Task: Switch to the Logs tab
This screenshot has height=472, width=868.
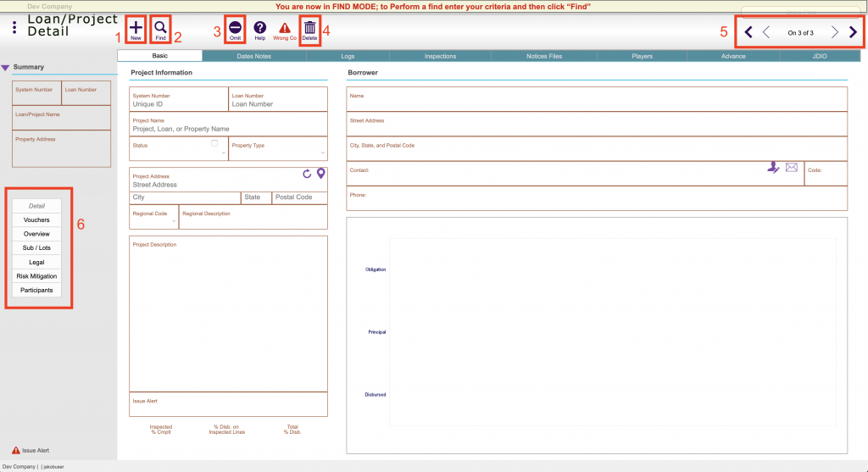Action: point(348,56)
